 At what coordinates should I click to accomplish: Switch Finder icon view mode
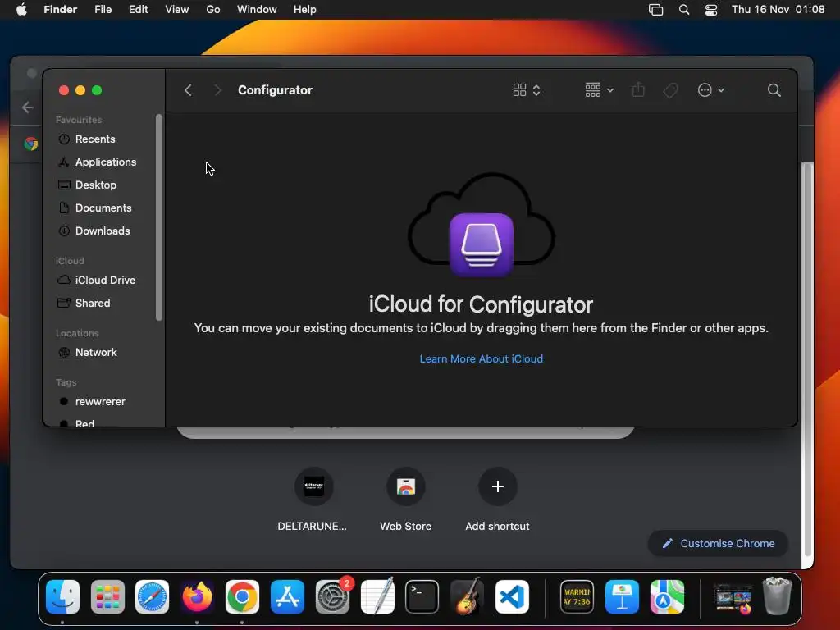(x=526, y=90)
